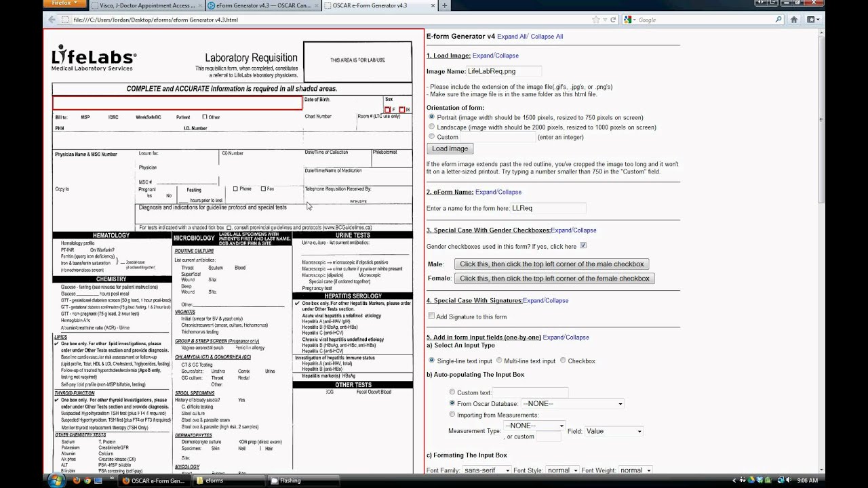868x488 pixels.
Task: Open the Font Weight normal dropdown
Action: 635,470
